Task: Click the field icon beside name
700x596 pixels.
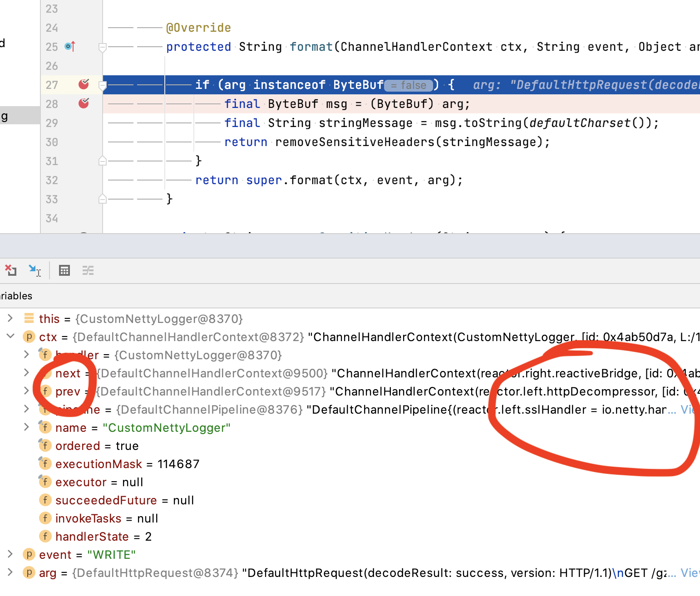Action: tap(44, 427)
